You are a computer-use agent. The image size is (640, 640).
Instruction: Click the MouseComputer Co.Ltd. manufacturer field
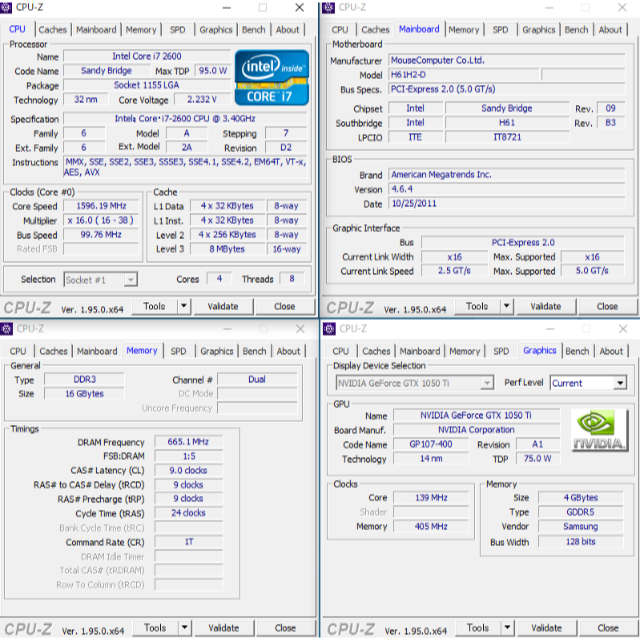pyautogui.click(x=506, y=60)
